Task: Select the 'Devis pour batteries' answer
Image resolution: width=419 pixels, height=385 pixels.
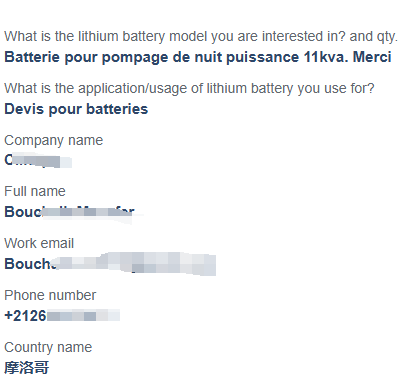Action: (x=76, y=109)
